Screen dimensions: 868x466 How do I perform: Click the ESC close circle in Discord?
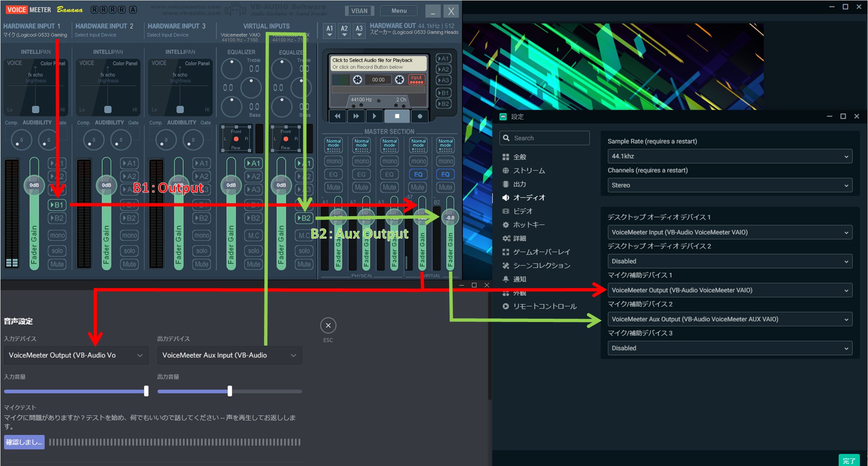[328, 325]
